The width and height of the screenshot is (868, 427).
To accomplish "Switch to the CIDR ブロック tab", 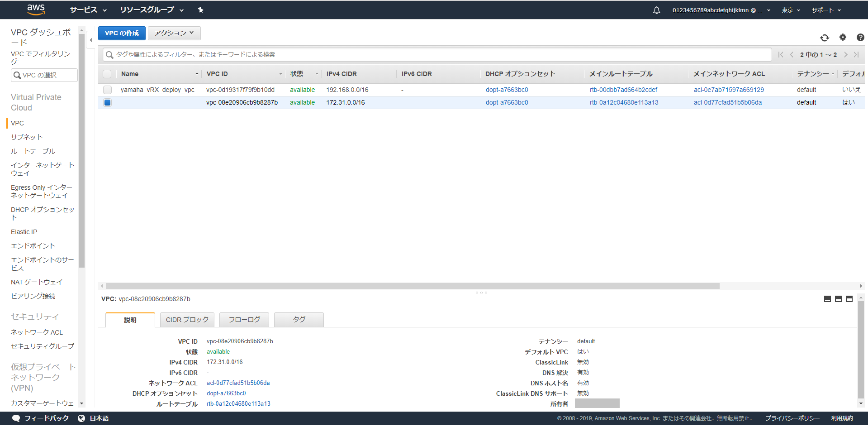I will [187, 319].
